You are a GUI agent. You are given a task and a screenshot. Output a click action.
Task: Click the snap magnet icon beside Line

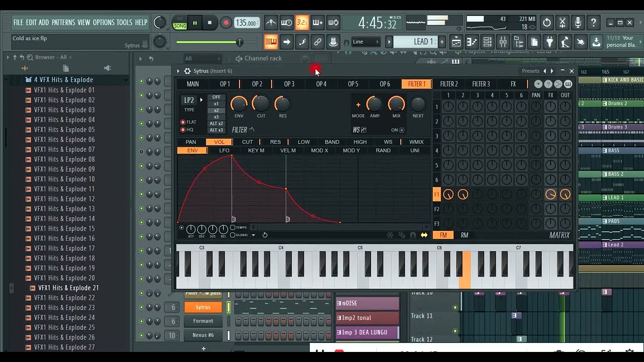[346, 42]
